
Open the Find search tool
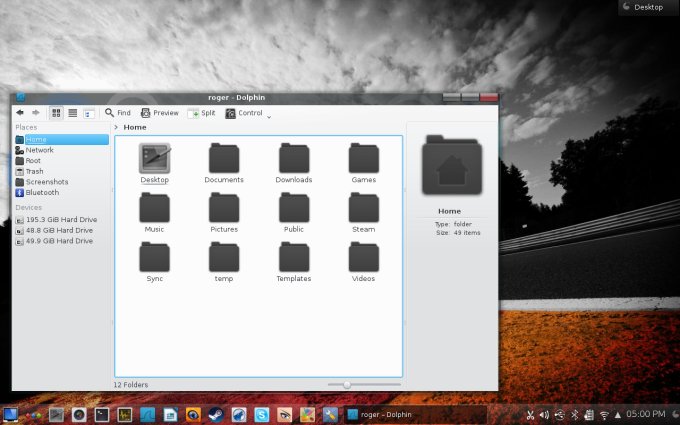coord(118,113)
